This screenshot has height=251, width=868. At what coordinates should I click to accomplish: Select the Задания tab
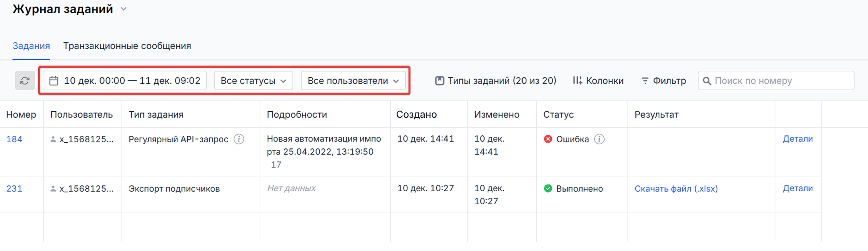click(x=31, y=46)
